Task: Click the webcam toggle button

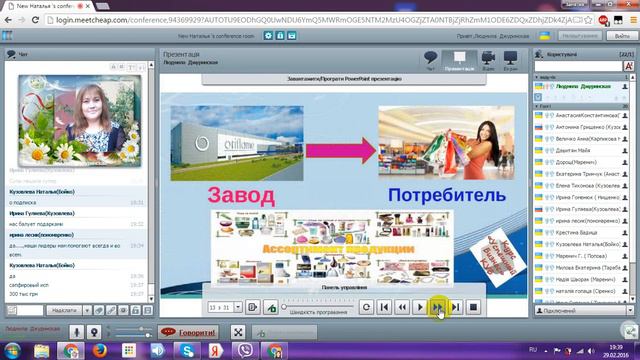Action: coord(94,332)
